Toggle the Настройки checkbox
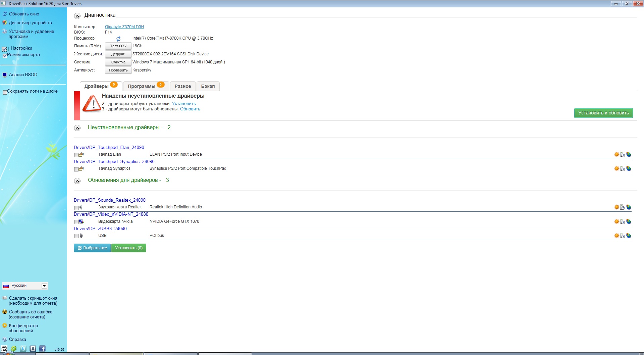Viewport: 644px width, 355px height. tap(4, 49)
